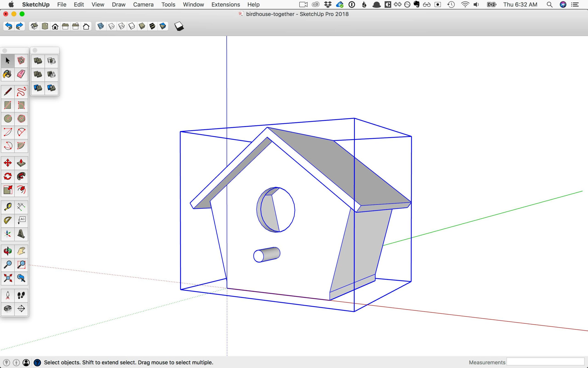588x368 pixels.
Task: Activate the Orbit tool
Action: click(8, 251)
